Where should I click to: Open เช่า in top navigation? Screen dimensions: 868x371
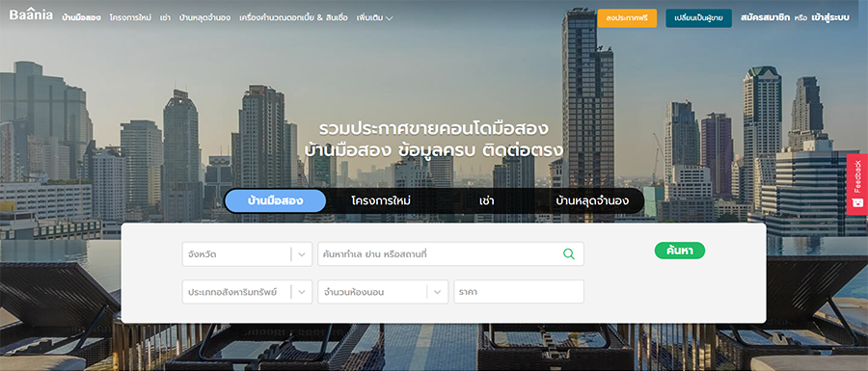[165, 17]
